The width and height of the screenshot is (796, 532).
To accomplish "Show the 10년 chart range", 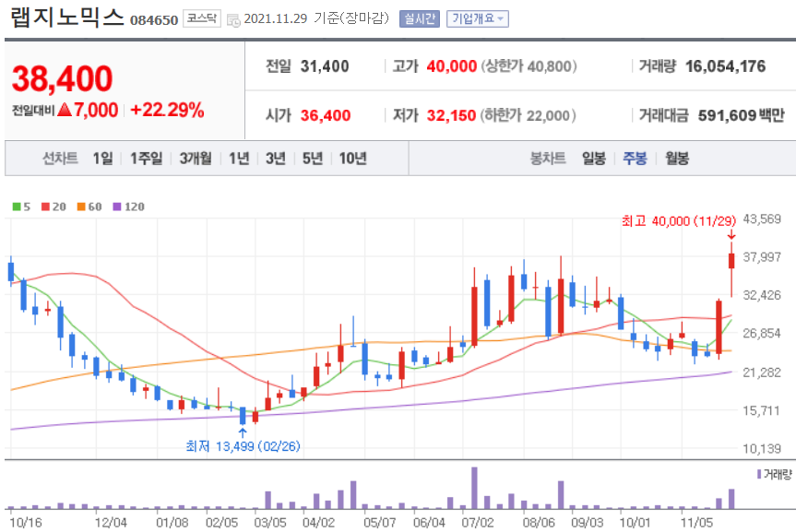I will [x=353, y=159].
